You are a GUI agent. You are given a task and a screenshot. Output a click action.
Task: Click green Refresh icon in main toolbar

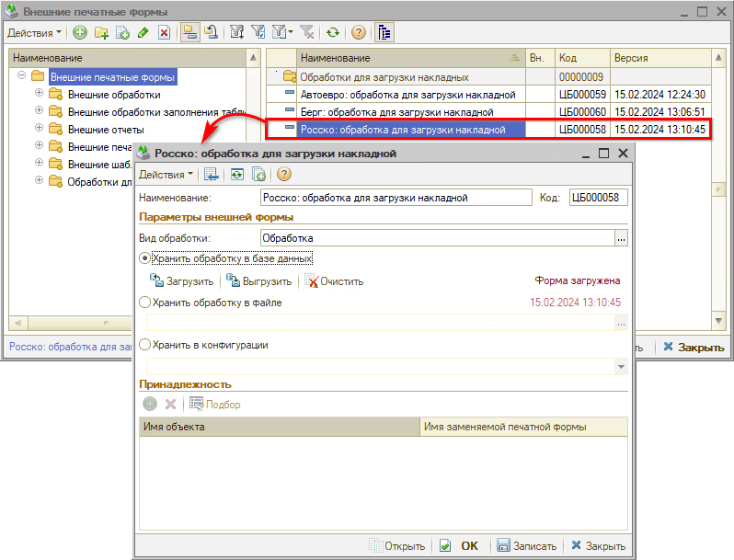(333, 33)
